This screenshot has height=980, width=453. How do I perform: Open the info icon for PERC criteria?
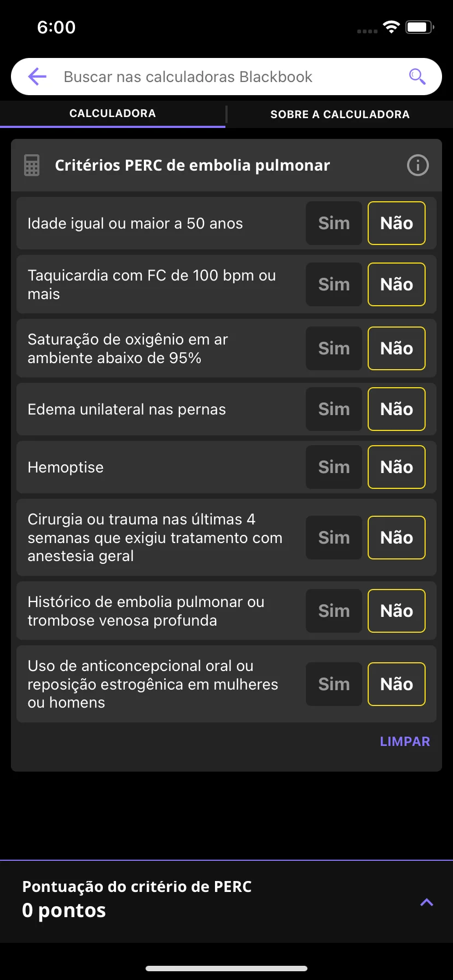[418, 165]
